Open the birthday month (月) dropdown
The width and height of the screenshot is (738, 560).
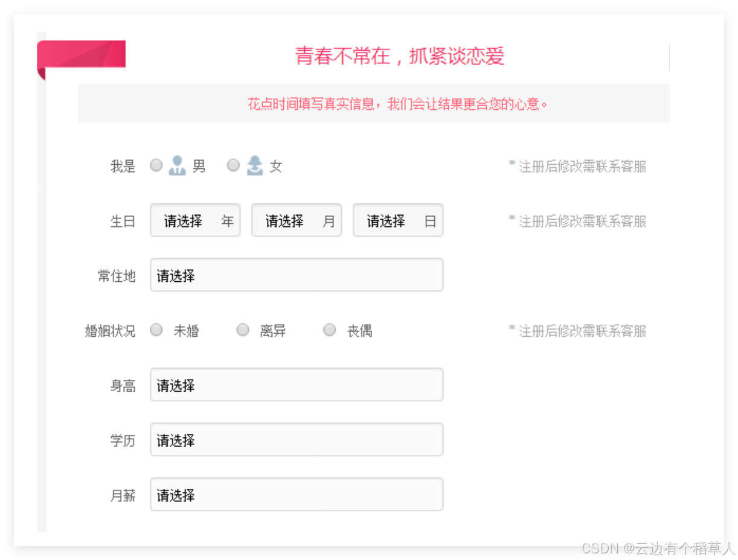coord(297,220)
